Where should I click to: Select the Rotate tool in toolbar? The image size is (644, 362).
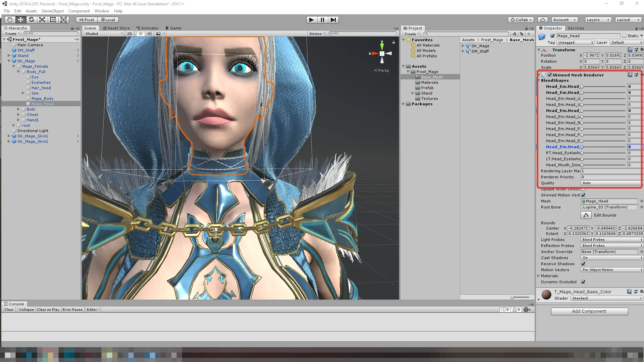point(31,20)
